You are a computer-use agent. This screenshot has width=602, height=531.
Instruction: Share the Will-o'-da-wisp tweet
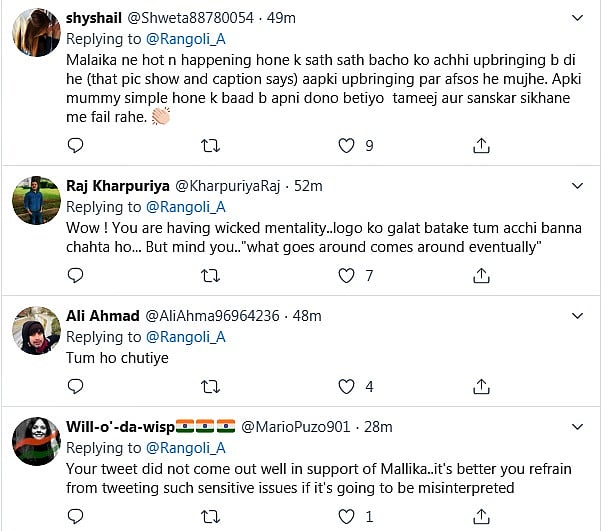point(481,517)
